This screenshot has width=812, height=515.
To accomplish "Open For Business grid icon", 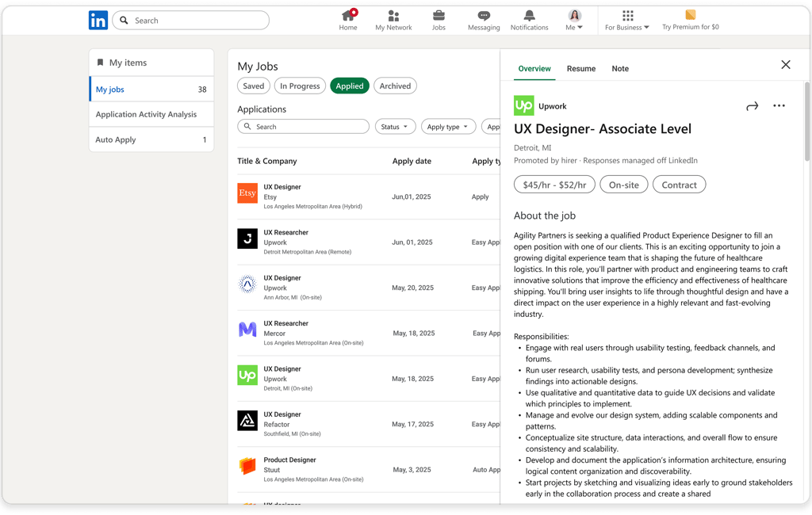I will (628, 16).
